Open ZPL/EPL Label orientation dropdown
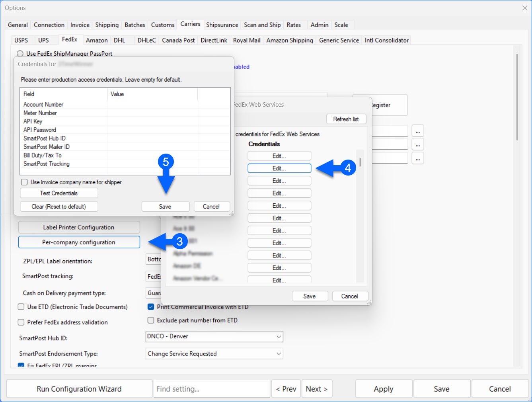The height and width of the screenshot is (402, 532). click(154, 259)
